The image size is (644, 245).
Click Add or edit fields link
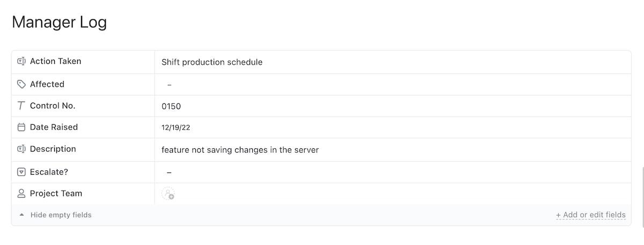point(590,215)
